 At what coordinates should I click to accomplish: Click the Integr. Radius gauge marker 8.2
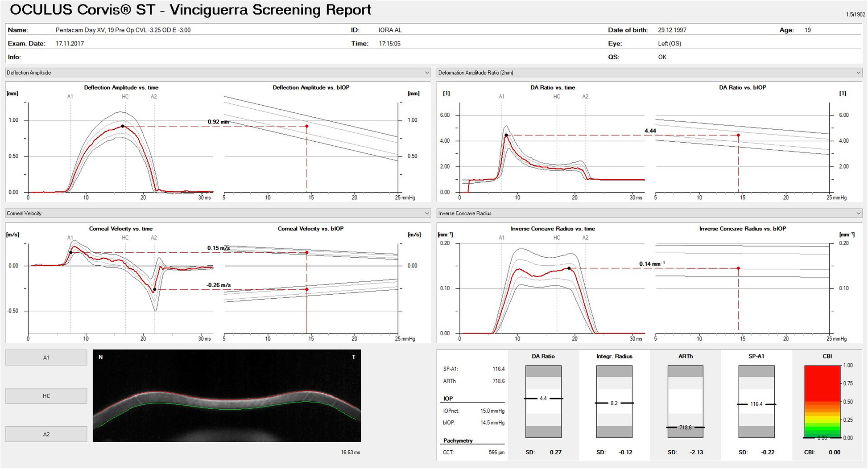point(614,403)
